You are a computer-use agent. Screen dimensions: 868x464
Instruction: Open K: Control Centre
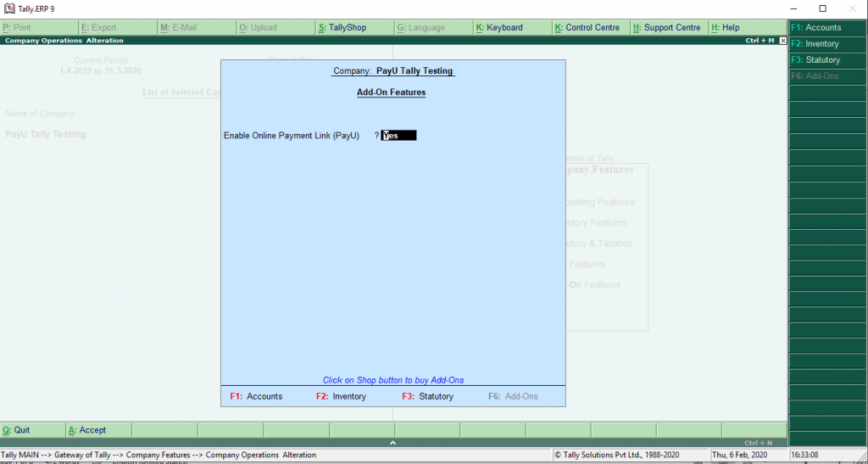[593, 27]
